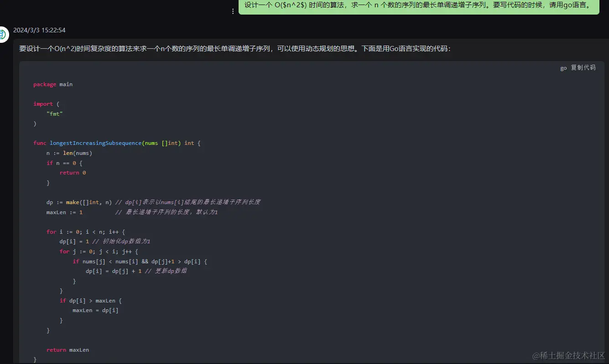The image size is (609, 364).
Task: Click the 'maxLen := 1' line
Action: [x=132, y=212]
